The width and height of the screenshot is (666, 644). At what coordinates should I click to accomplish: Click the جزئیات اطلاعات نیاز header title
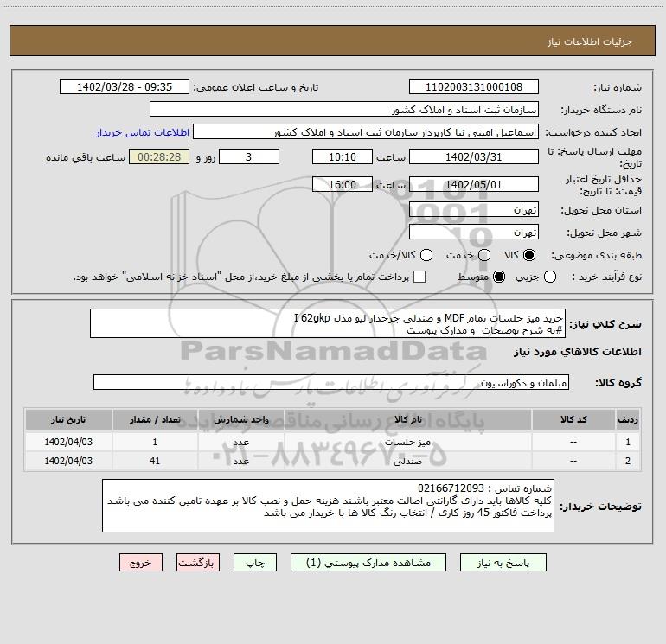click(x=590, y=41)
